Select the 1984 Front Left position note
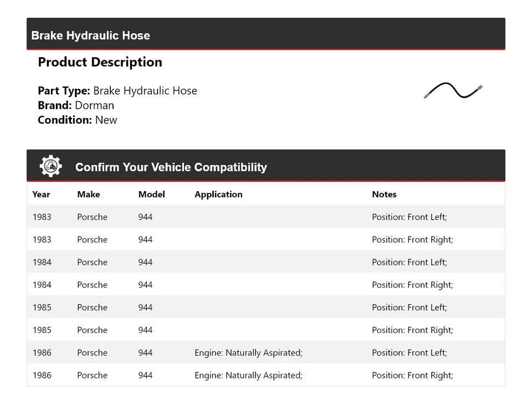 409,262
